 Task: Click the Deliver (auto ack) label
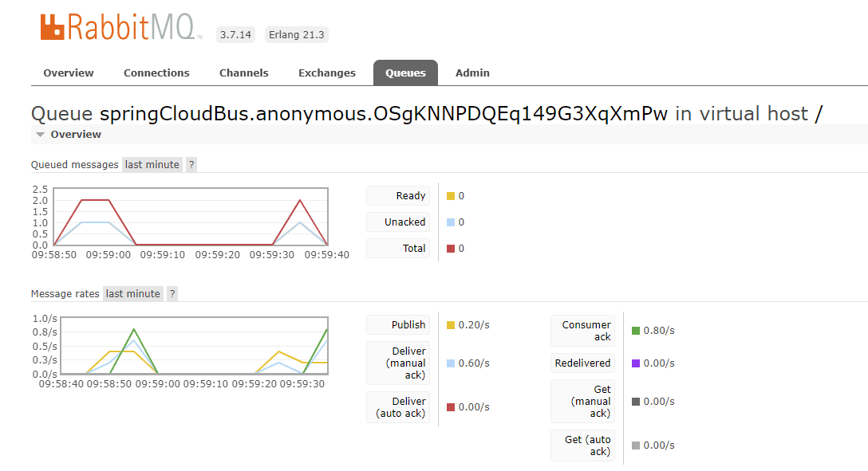tap(398, 407)
